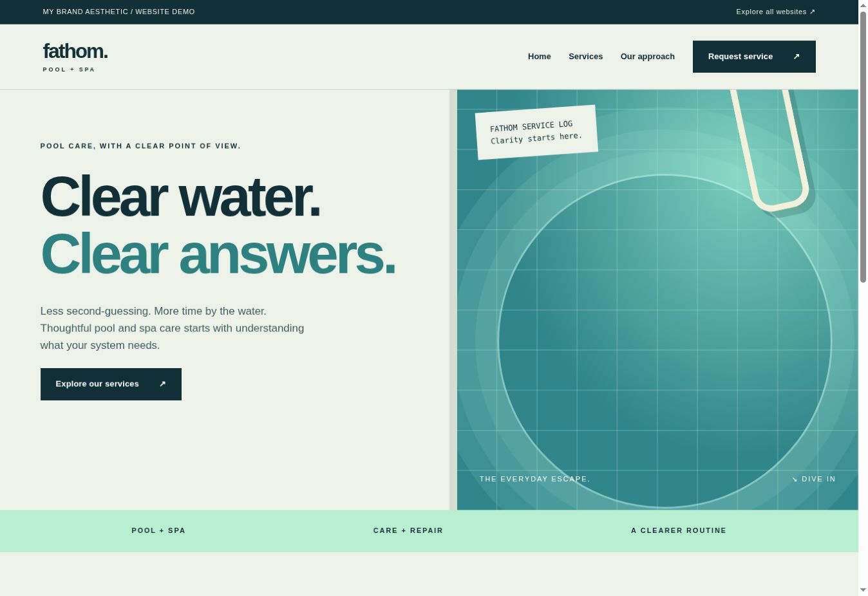This screenshot has height=596, width=868.
Task: Click the POOL + SPA strip label
Action: (158, 530)
